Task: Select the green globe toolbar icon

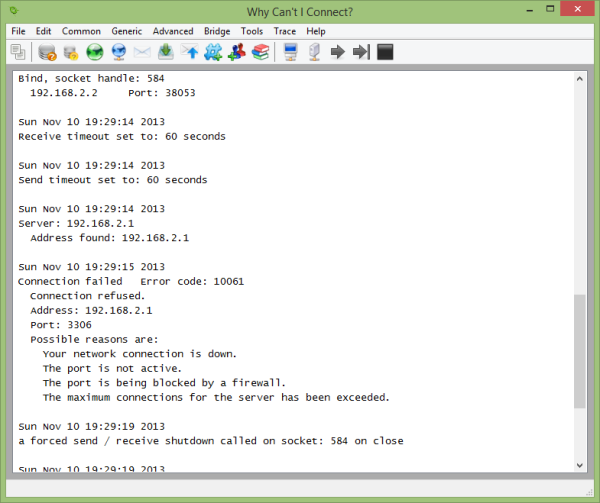Action: (x=95, y=52)
